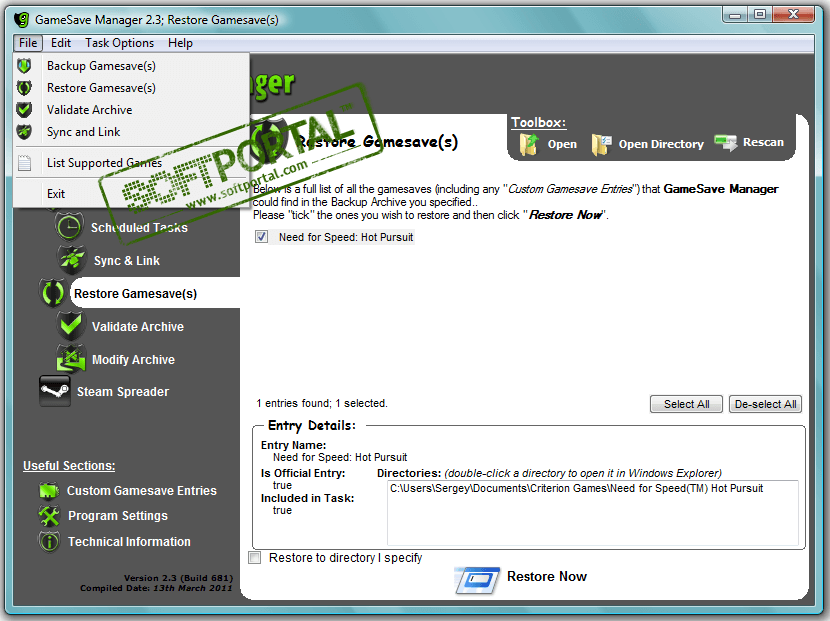Open Validate Archive in the sidebar
This screenshot has height=621, width=830.
tap(138, 327)
